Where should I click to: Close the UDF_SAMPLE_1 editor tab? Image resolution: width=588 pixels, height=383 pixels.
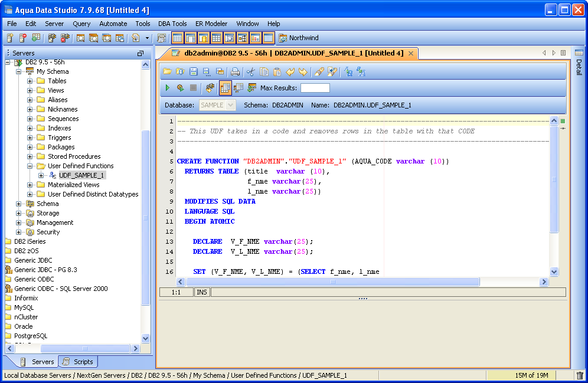point(411,53)
